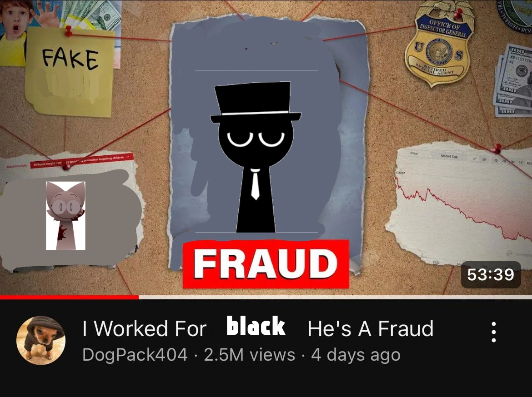
Task: Click the falling red stock chart
Action: (461, 203)
